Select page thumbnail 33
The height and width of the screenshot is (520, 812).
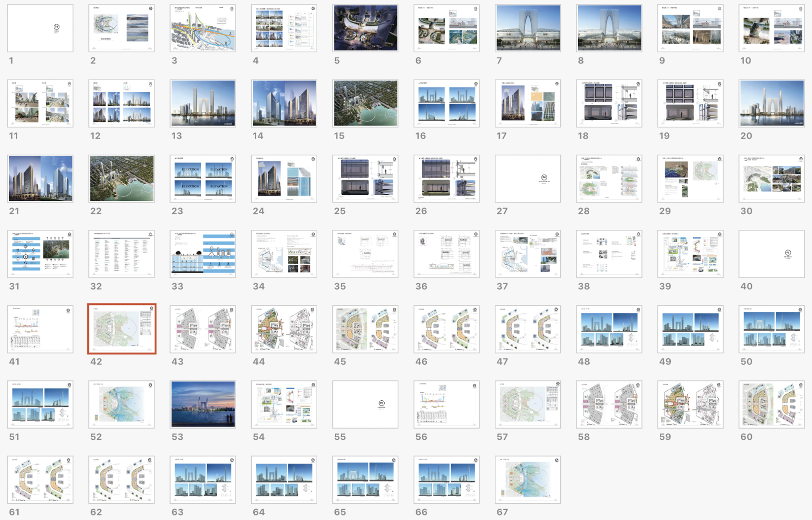(x=203, y=254)
